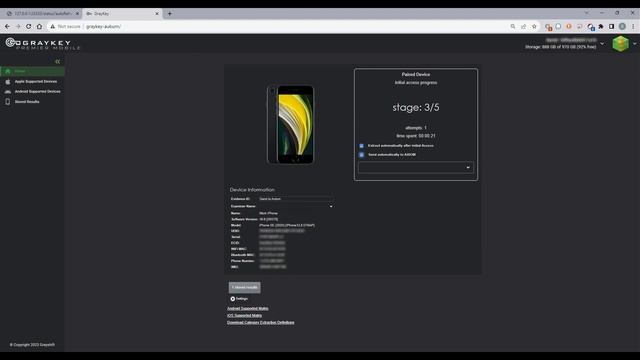Click the orange circular extension icon
Screen dimensions: 640x360
pos(569,27)
